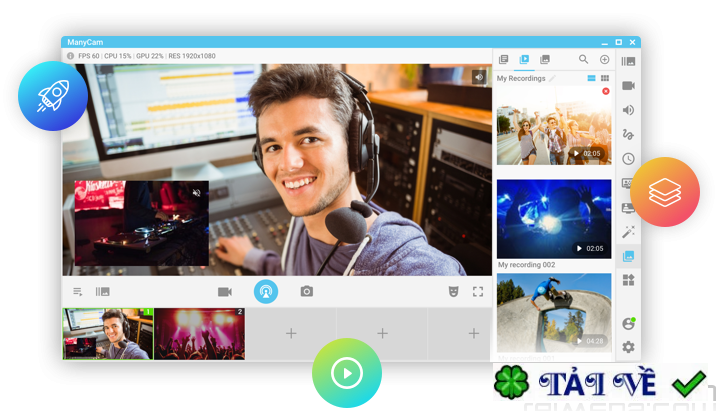Open the highlighted media gallery sidebar icon
Screen dimensions: 718x411
[628, 256]
